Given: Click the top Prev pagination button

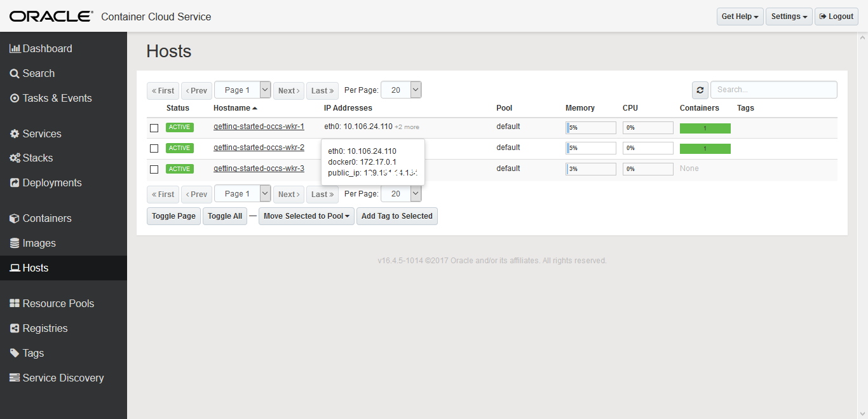Looking at the screenshot, I should click(x=196, y=91).
